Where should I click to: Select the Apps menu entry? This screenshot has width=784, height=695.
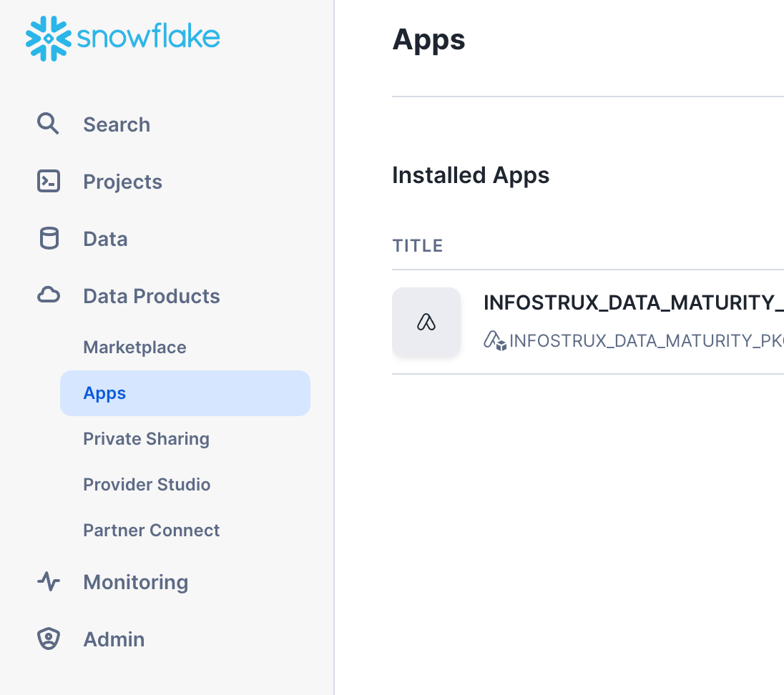pyautogui.click(x=104, y=393)
